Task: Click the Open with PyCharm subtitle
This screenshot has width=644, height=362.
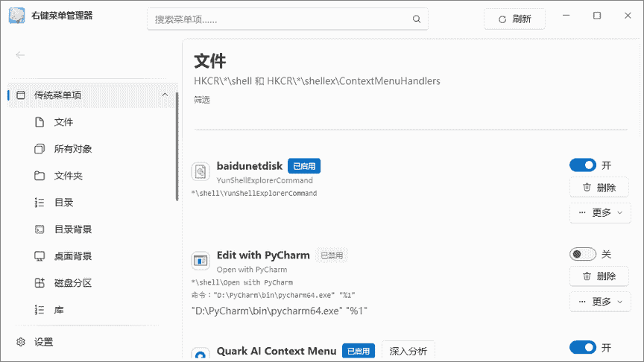Action: (252, 269)
